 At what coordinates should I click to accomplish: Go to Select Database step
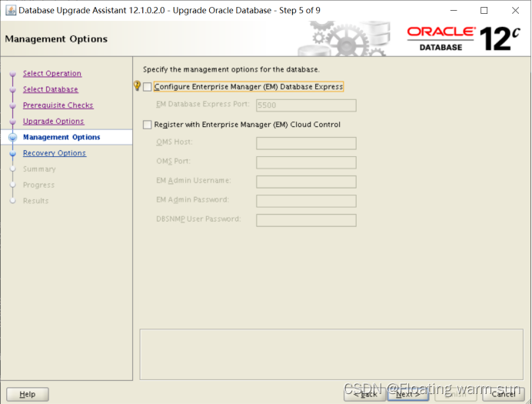[x=50, y=89]
